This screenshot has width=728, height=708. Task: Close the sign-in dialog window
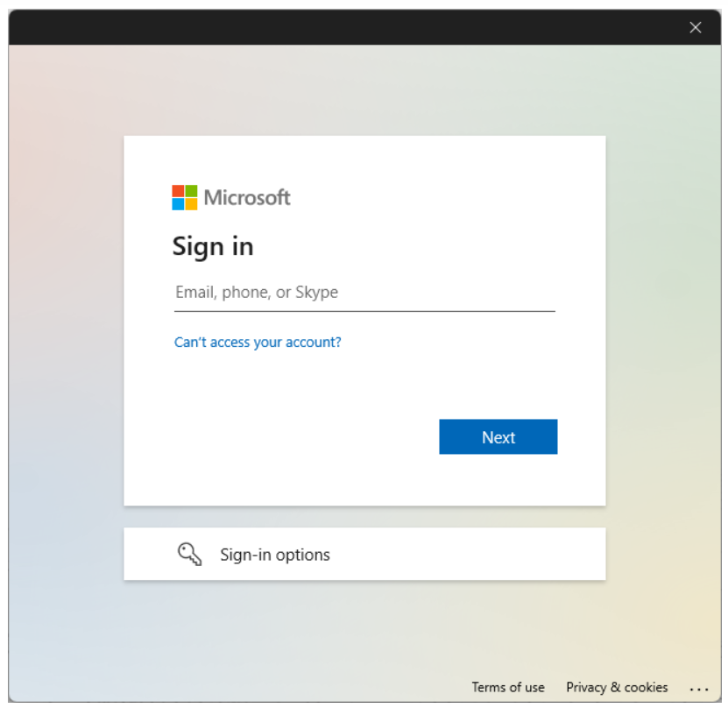coord(695,27)
